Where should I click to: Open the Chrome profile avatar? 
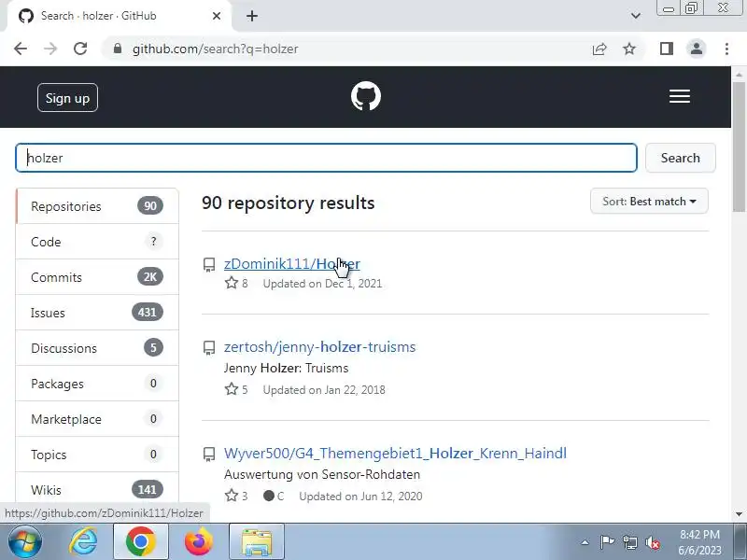click(x=697, y=49)
